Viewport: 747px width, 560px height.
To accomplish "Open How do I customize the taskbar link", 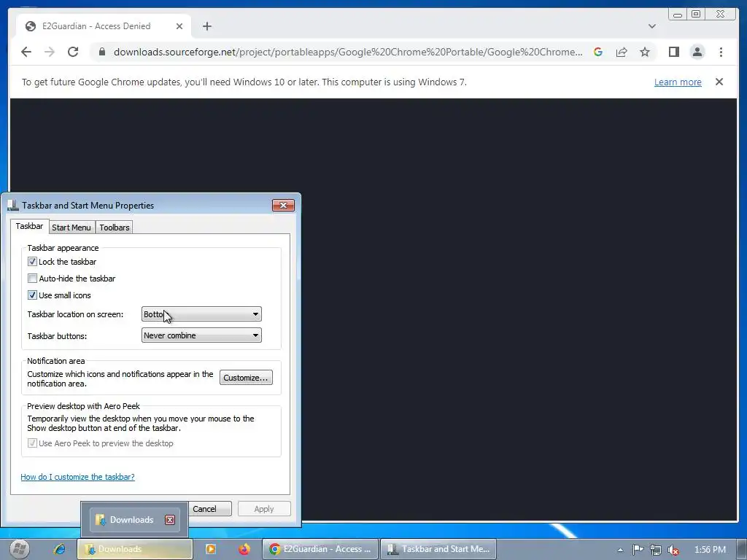I will [x=77, y=477].
